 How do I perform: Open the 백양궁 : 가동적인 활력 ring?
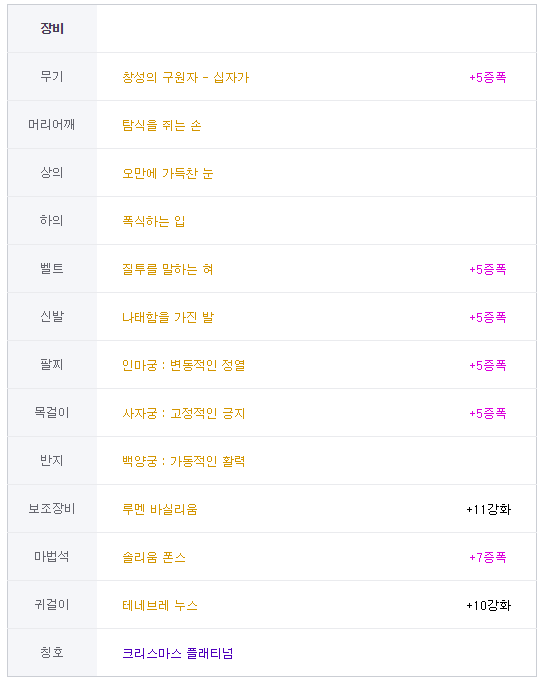click(x=184, y=461)
